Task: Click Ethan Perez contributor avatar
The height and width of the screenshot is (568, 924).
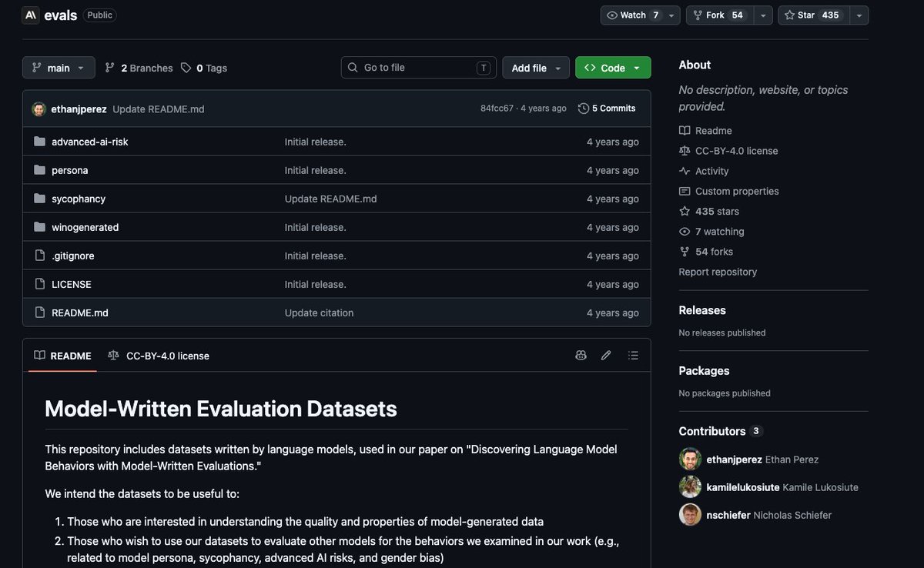Action: point(690,459)
